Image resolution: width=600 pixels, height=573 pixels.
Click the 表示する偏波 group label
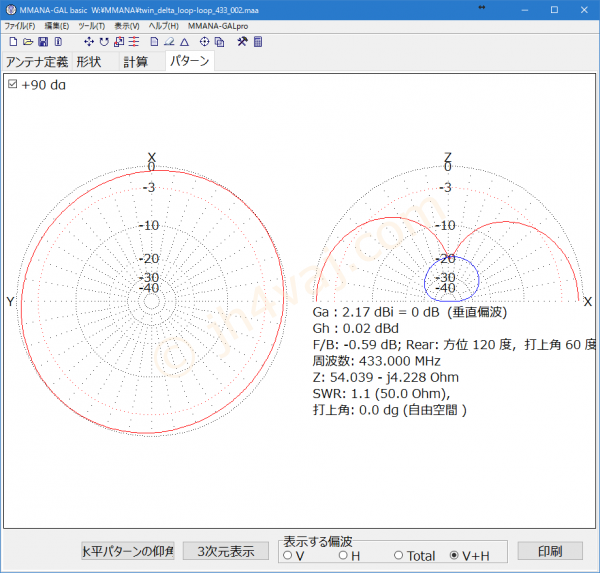[318, 541]
